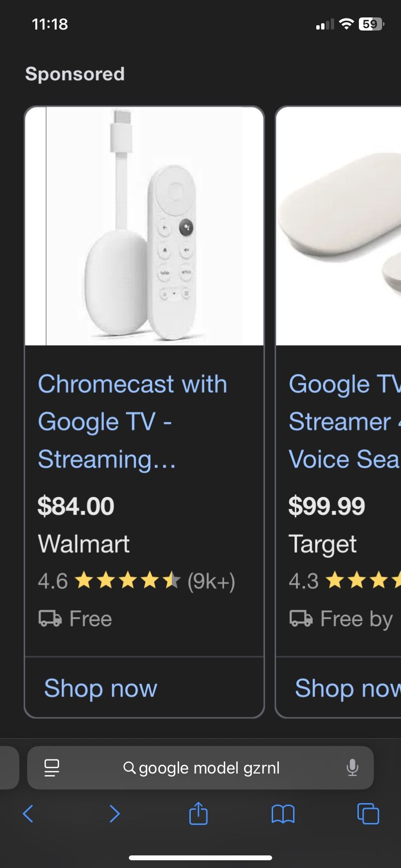The height and width of the screenshot is (868, 401).
Task: Open the Google TV Streamer title link
Action: tap(344, 421)
